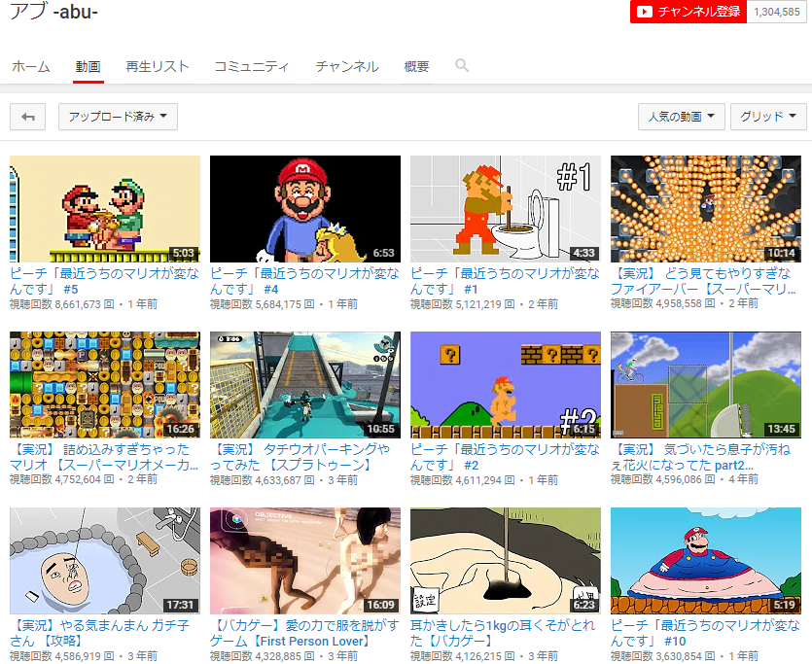
Task: Open the fat Mario thumbnail 5:19
Action: [706, 561]
